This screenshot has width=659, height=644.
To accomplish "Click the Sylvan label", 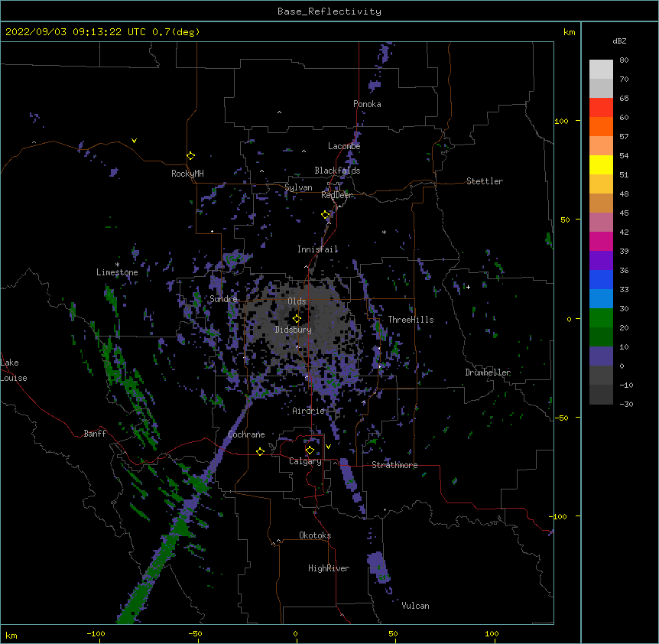I will tap(298, 188).
